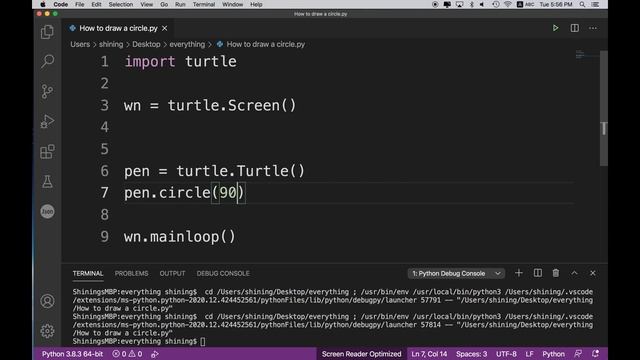Open the Edit menu
Image resolution: width=640 pixels, height=360 pixels.
coord(96,4)
